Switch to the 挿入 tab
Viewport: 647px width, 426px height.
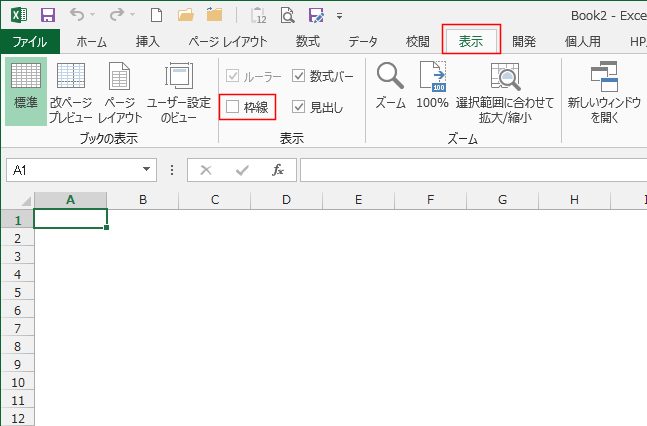click(147, 41)
